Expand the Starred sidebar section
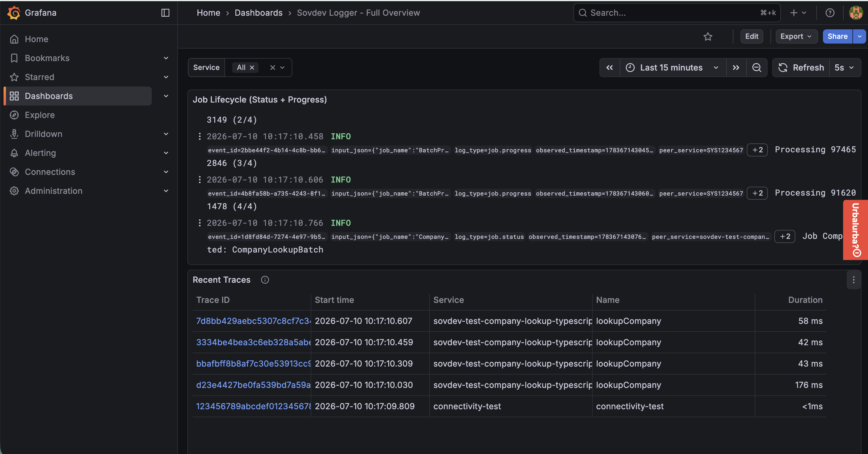Viewport: 868px width, 454px height. 166,77
